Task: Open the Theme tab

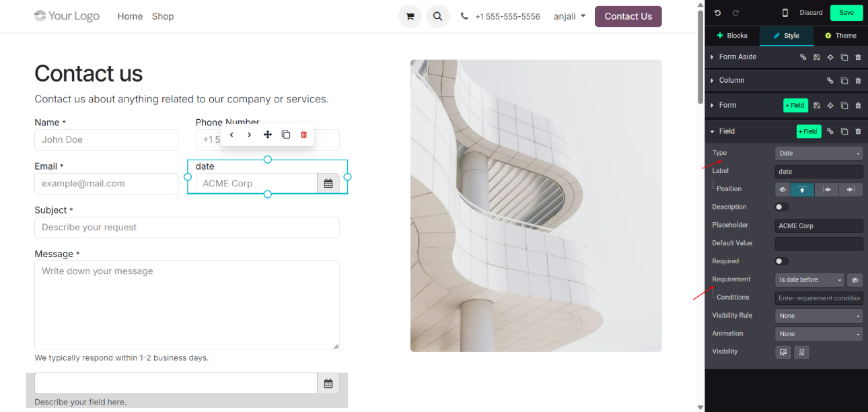Action: pyautogui.click(x=840, y=36)
